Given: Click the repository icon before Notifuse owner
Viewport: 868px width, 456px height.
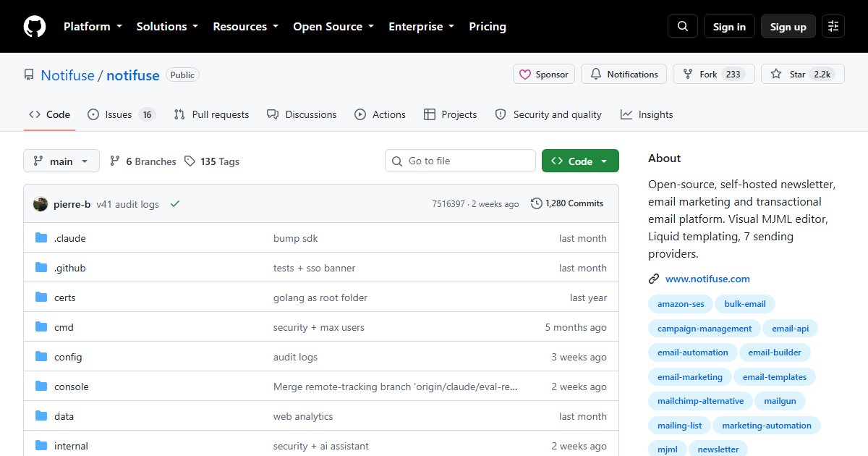Looking at the screenshot, I should (29, 75).
